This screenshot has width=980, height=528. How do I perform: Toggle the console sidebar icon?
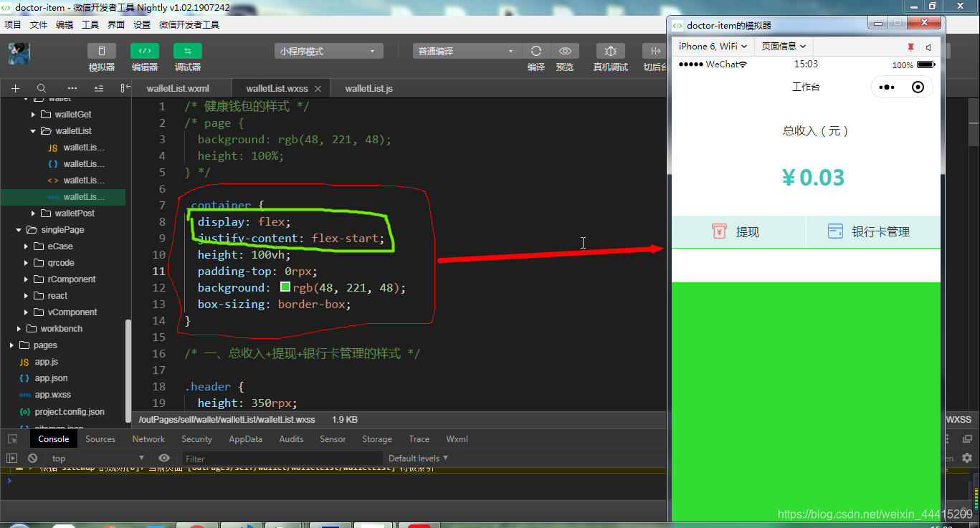[x=12, y=459]
